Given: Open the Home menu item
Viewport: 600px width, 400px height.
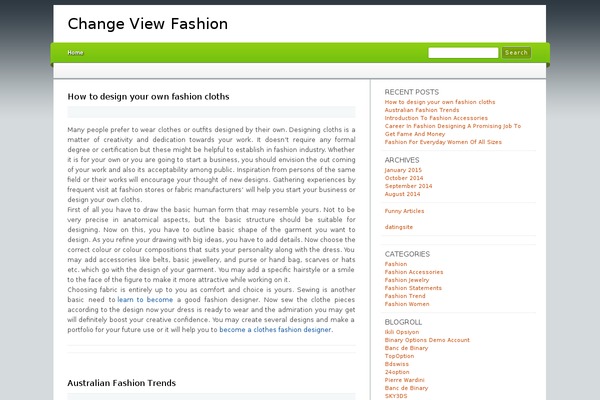Looking at the screenshot, I should tap(75, 52).
